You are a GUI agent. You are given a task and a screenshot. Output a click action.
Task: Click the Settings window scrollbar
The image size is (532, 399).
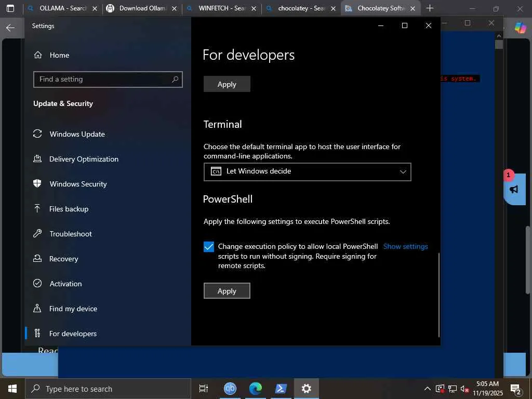(438, 295)
